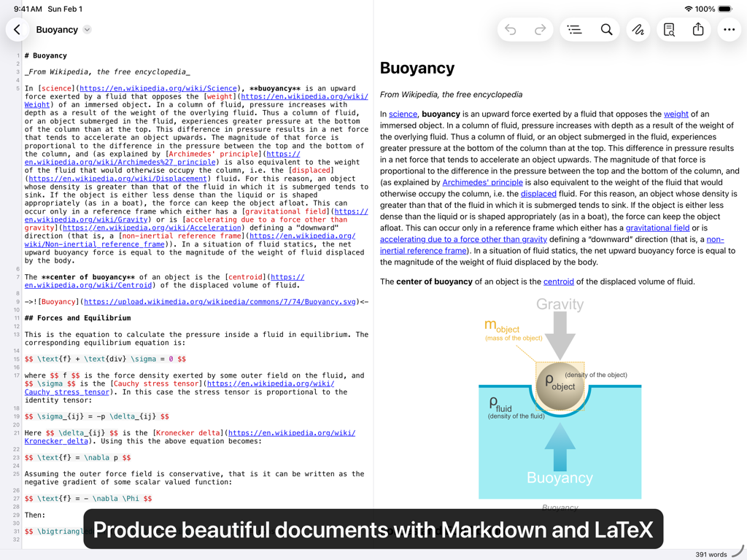Open Archimedes' principle link in preview
Viewport: 747px width, 560px height.
(483, 182)
